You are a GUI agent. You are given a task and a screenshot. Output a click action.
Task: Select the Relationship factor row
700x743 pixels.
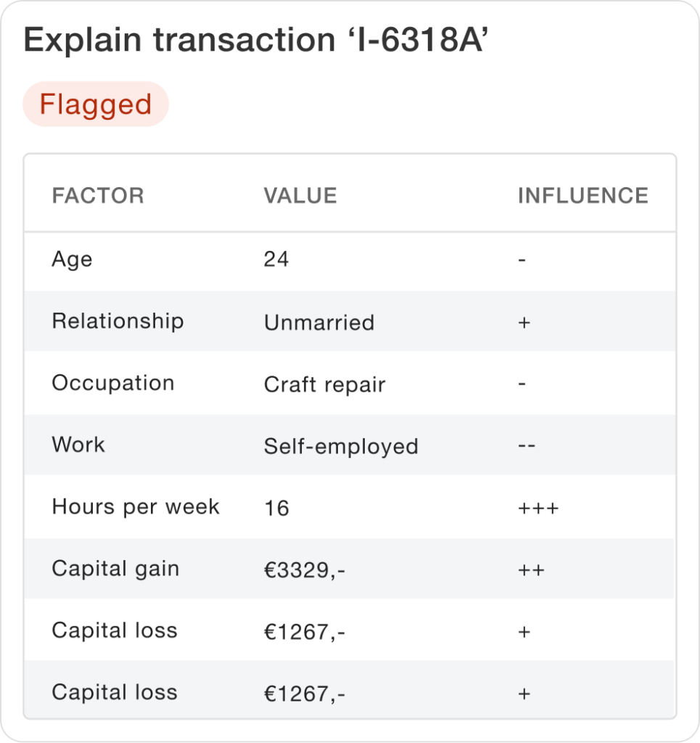pos(350,321)
